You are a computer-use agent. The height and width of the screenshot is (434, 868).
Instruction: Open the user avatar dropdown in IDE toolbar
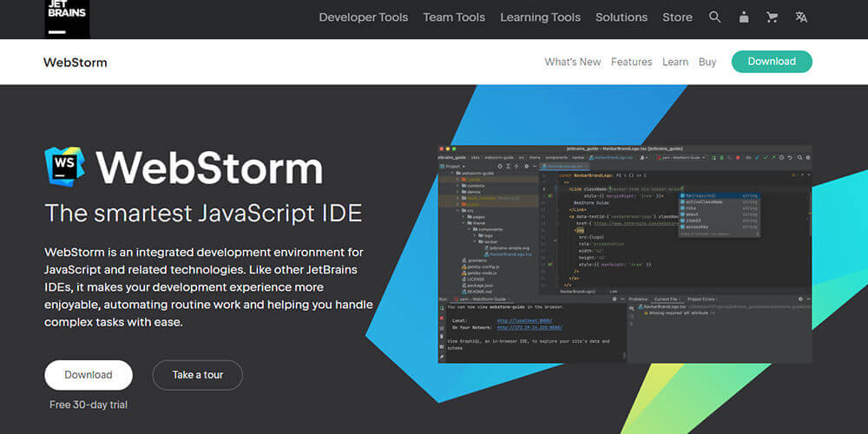click(x=644, y=158)
